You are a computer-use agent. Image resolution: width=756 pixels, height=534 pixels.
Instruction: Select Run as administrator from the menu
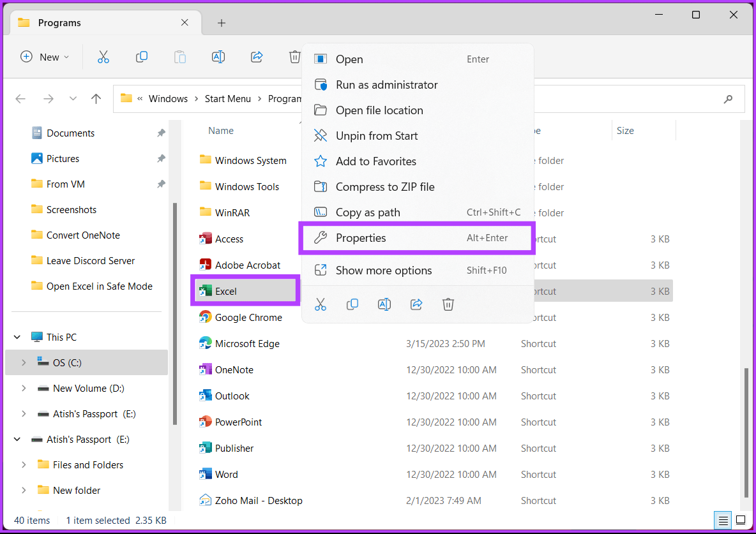(386, 84)
